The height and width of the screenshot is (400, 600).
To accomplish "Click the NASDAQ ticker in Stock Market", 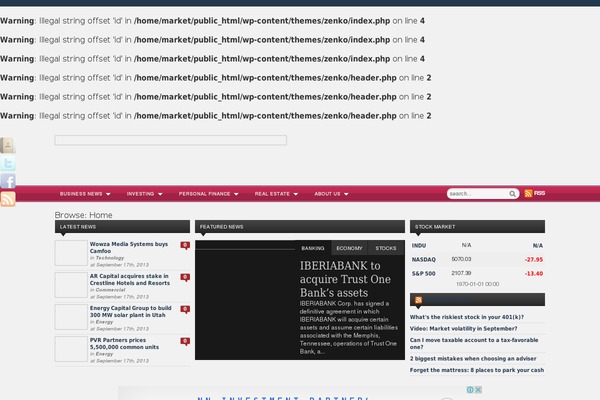I will (424, 260).
